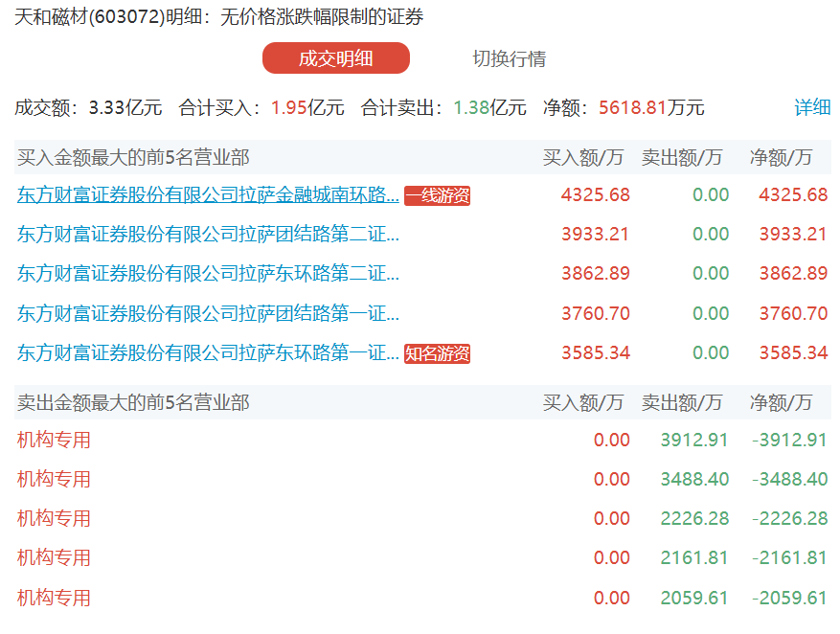Screen dimensions: 840x634
Task: Click 卖出额/万 header in the sell table
Action: [682, 402]
